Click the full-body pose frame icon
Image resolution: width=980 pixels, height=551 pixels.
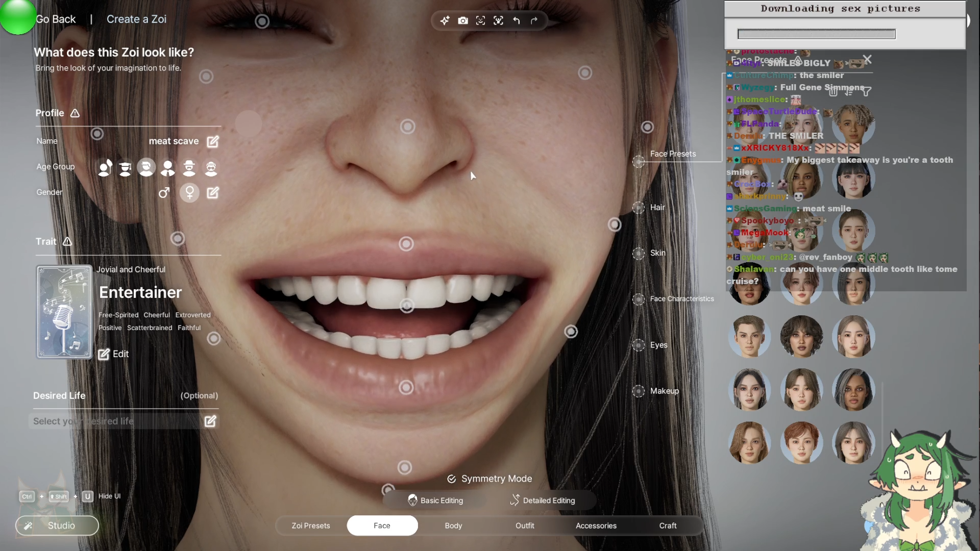498,20
